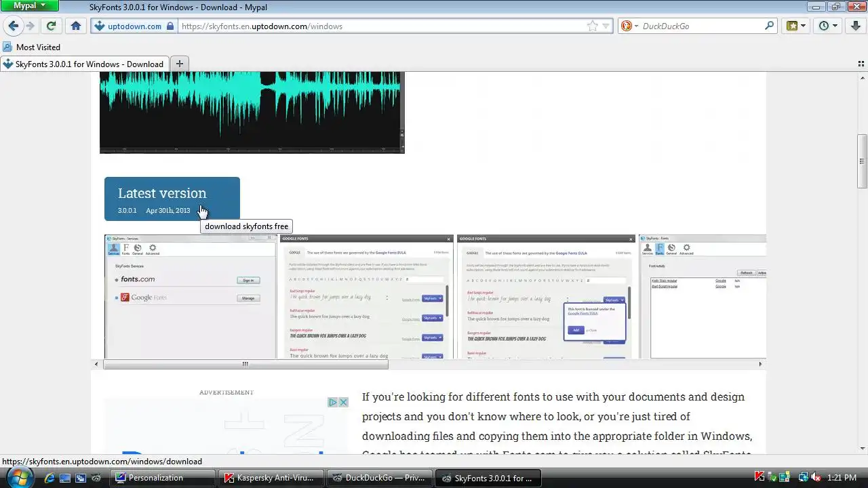The height and width of the screenshot is (488, 868).
Task: Click the screenshot gallery right scroll arrow
Action: (760, 364)
